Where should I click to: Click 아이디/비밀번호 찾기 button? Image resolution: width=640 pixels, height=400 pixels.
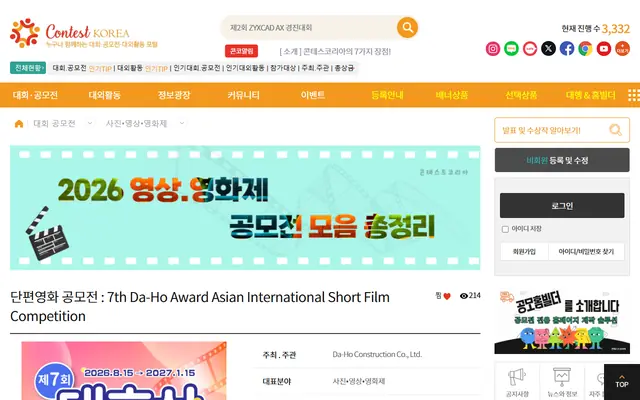click(x=586, y=252)
